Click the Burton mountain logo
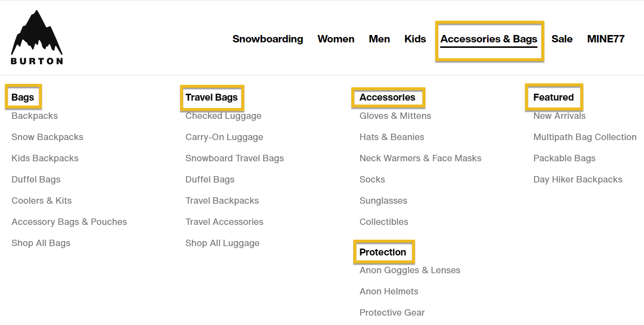The width and height of the screenshot is (644, 325). [37, 37]
